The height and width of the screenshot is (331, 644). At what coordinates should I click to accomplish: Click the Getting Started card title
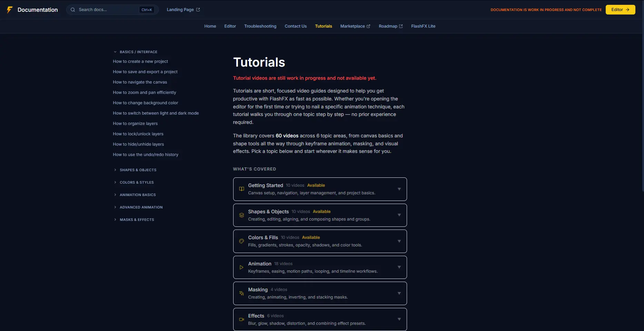click(266, 185)
